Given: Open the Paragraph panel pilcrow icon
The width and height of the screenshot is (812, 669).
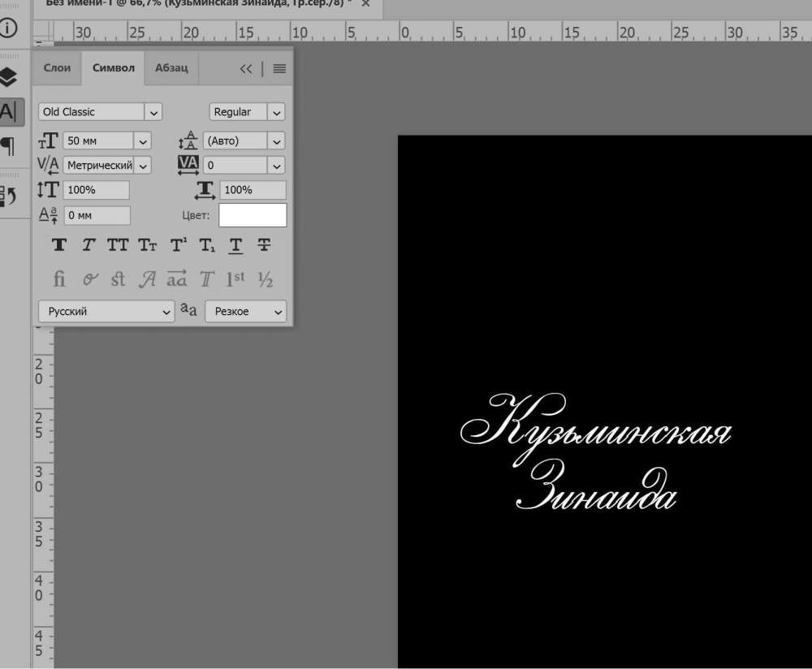Looking at the screenshot, I should 8,146.
